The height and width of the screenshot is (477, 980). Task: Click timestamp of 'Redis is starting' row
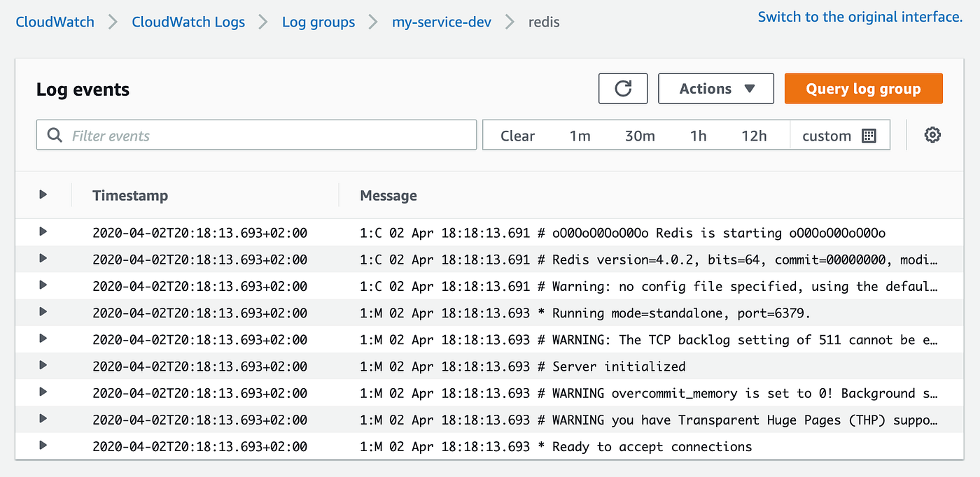point(199,233)
